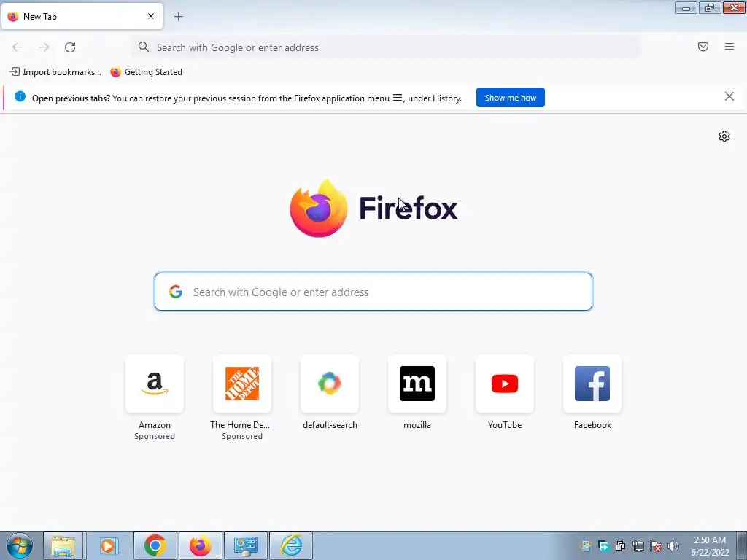747x560 pixels.
Task: Launch Internet Explorer from the taskbar
Action: [x=291, y=545]
